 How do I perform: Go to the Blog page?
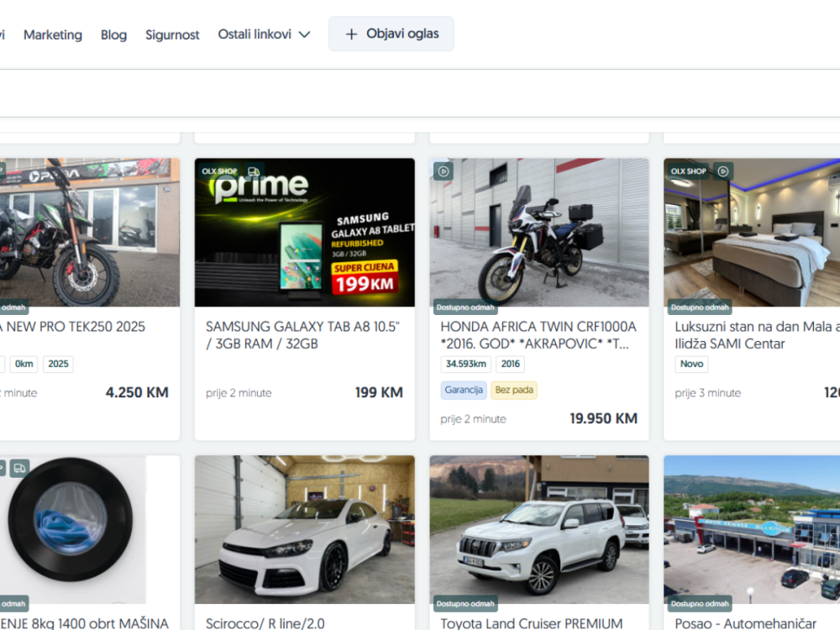113,34
